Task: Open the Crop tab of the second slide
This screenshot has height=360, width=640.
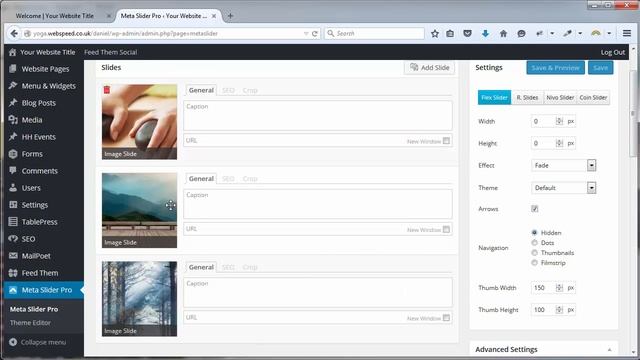Action: tap(250, 179)
